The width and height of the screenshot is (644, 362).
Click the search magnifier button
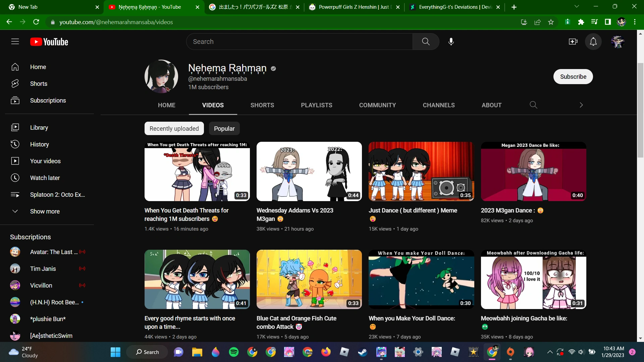(426, 42)
